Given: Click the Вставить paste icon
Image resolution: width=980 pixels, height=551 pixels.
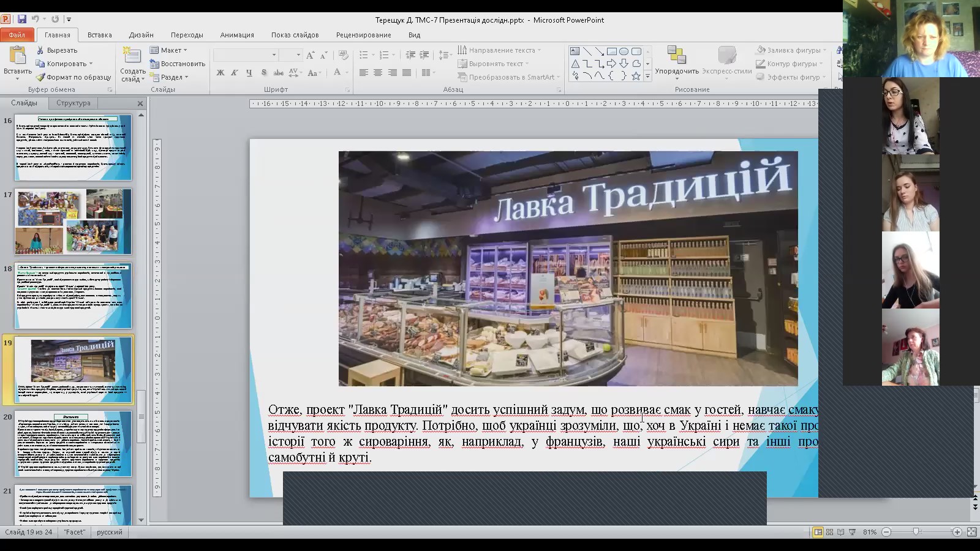Looking at the screenshot, I should [x=18, y=56].
